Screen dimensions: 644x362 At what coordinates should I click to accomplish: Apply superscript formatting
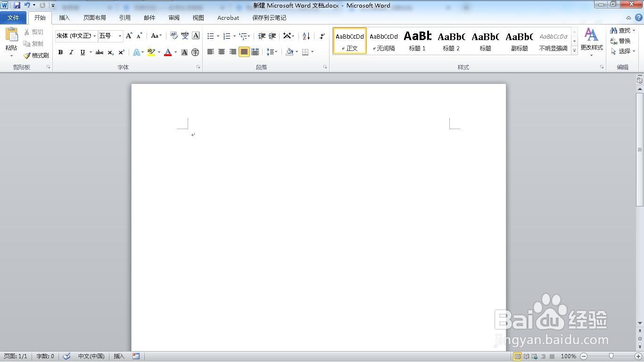coord(121,52)
